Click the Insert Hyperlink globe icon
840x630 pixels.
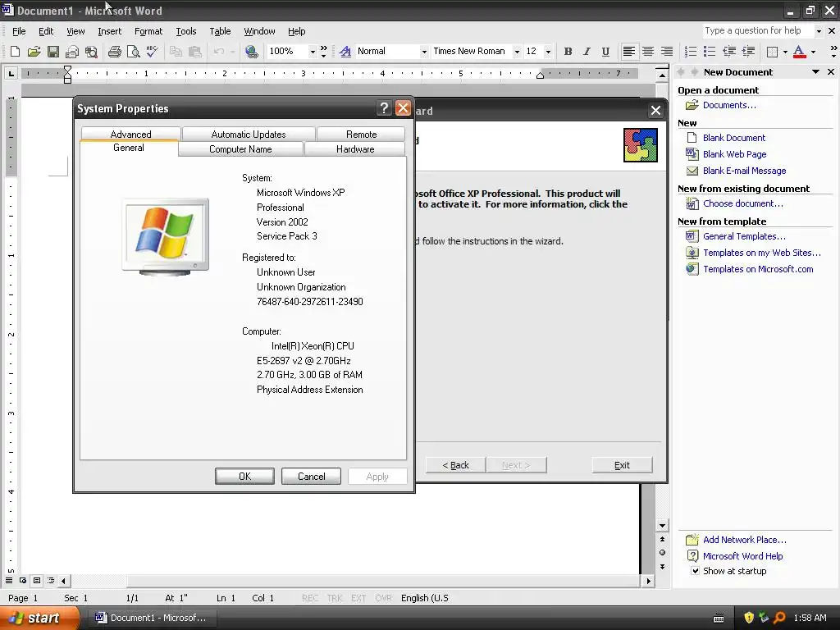(251, 52)
